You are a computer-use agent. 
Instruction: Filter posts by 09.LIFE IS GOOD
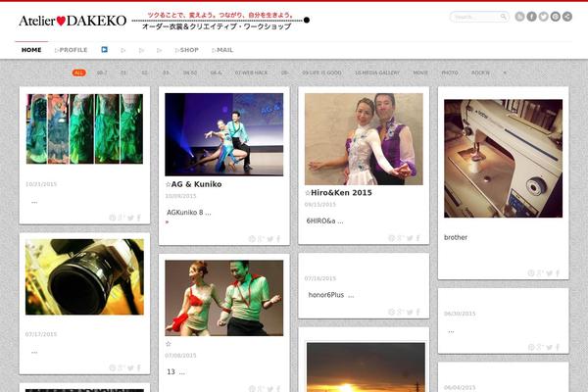[321, 73]
